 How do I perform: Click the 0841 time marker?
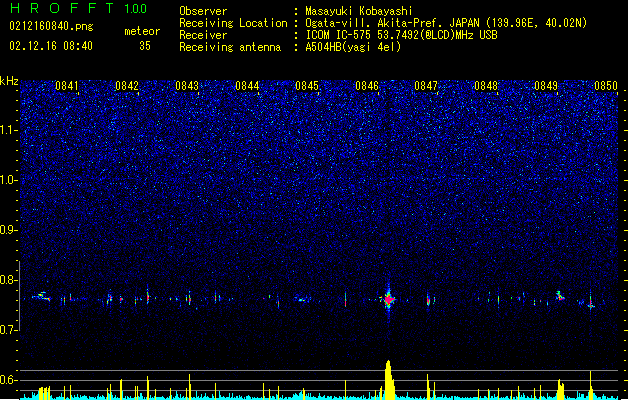67,86
